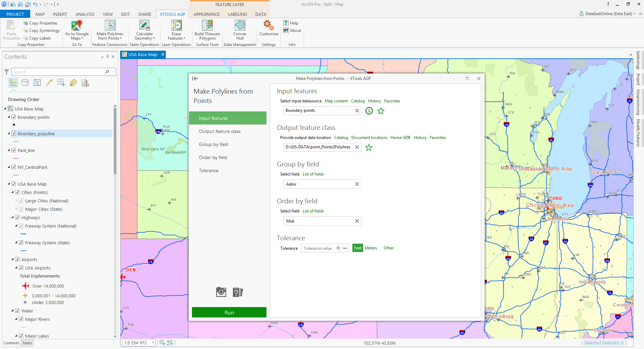Toggle NY_CentralPark layer visibility
Viewport: 644px width, 349px height.
[x=14, y=167]
